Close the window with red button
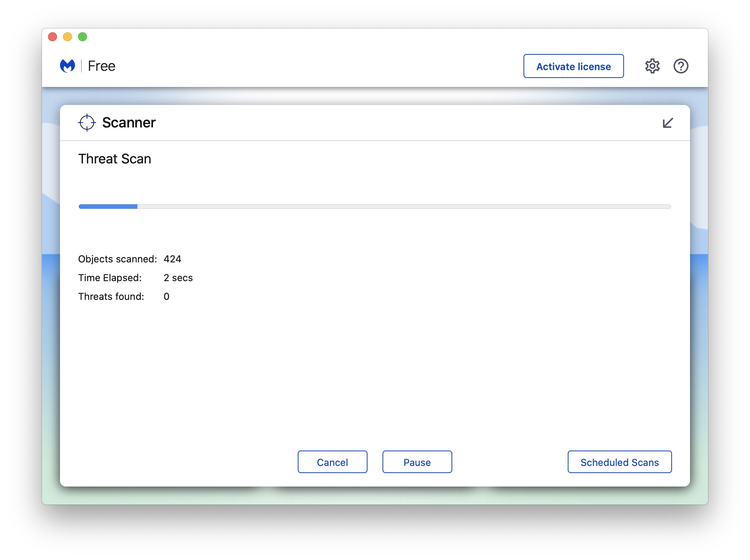The image size is (750, 560). [x=52, y=37]
